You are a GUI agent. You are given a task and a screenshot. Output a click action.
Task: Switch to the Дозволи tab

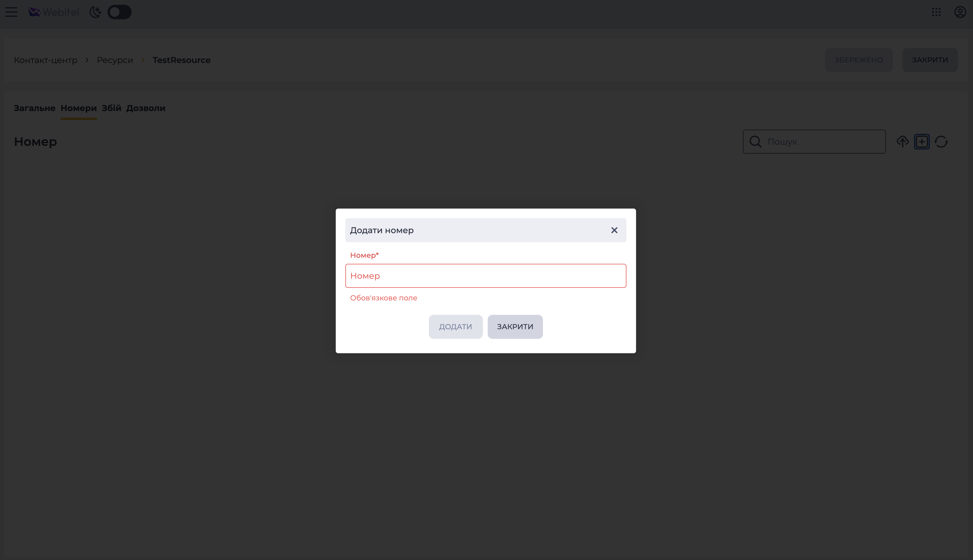coord(145,108)
